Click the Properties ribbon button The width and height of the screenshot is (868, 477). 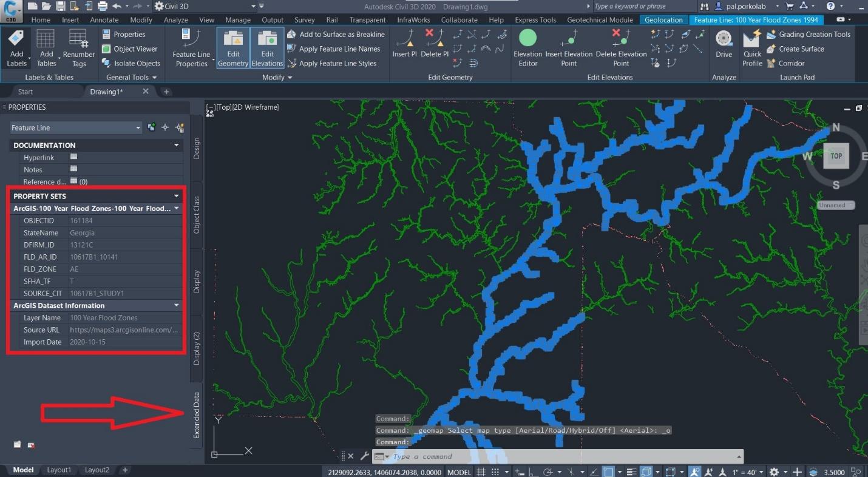[x=124, y=34]
